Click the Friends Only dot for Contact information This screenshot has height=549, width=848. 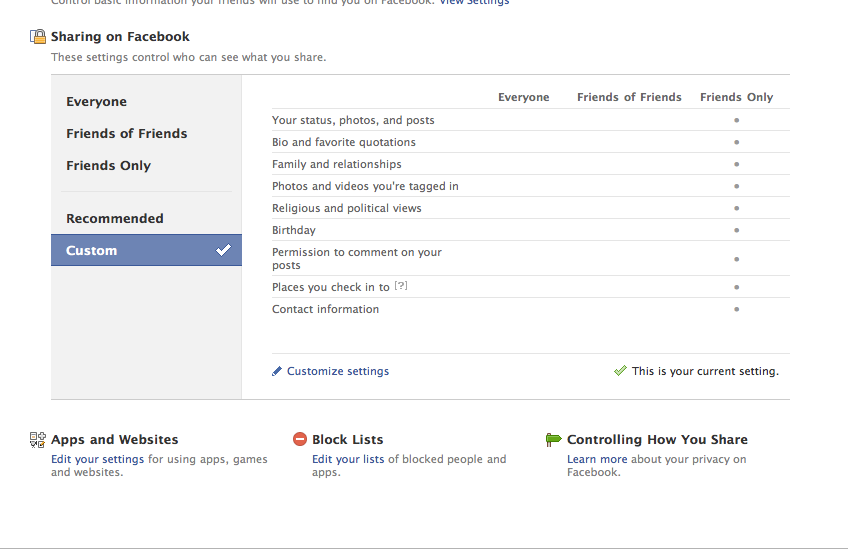click(737, 309)
